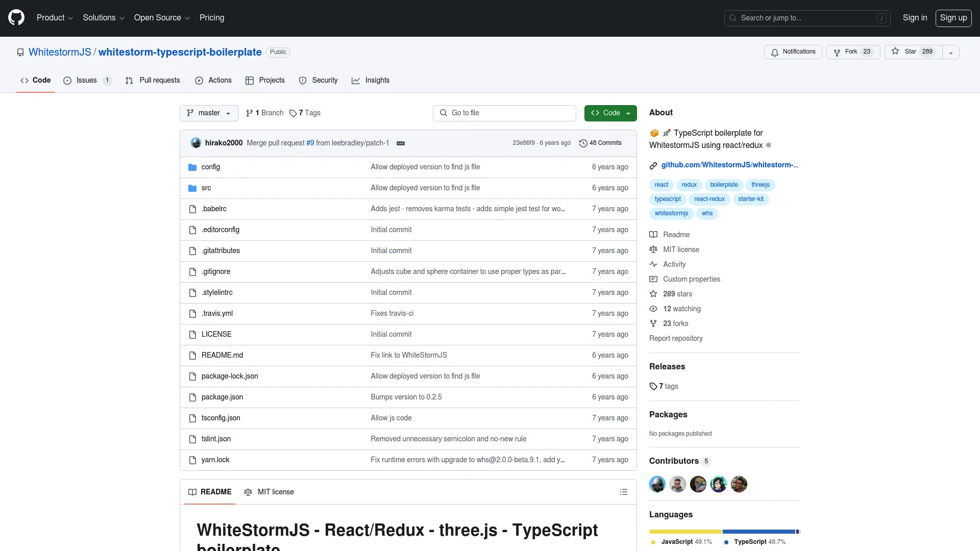Click the Activity pulse icon
The image size is (980, 551).
[x=653, y=264]
